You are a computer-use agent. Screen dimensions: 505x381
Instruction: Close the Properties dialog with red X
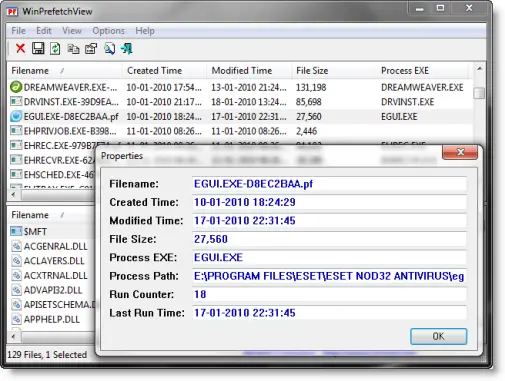tap(460, 152)
